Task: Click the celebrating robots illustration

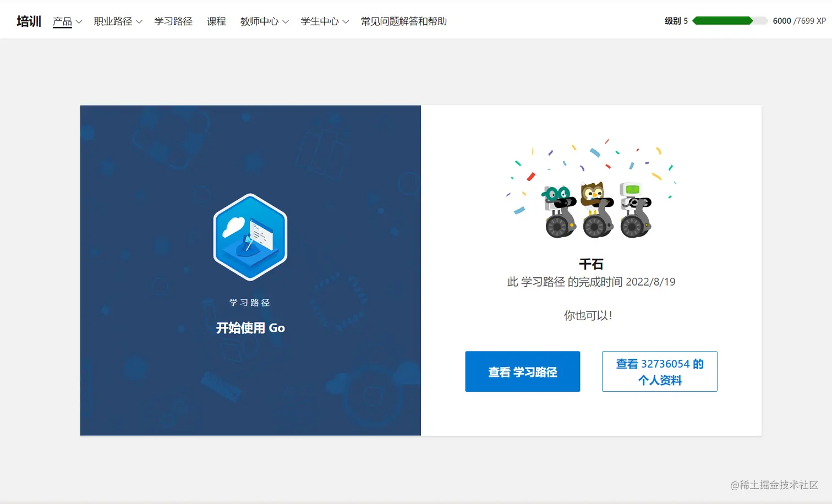Action: point(591,189)
